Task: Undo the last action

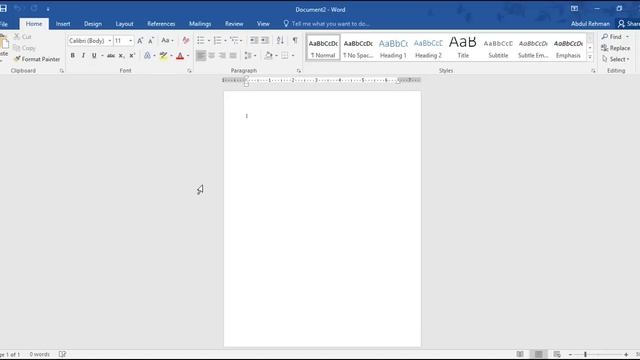Action: click(x=18, y=9)
